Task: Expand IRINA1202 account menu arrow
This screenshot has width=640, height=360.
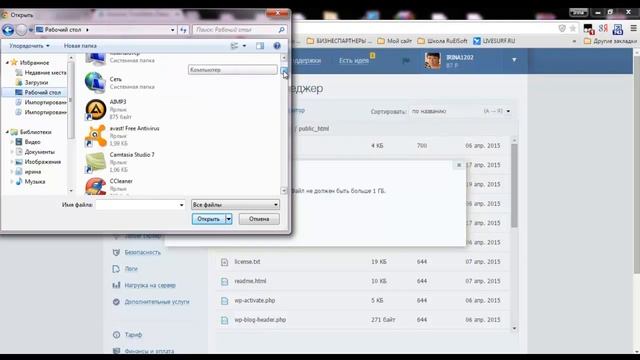Action: [x=514, y=60]
